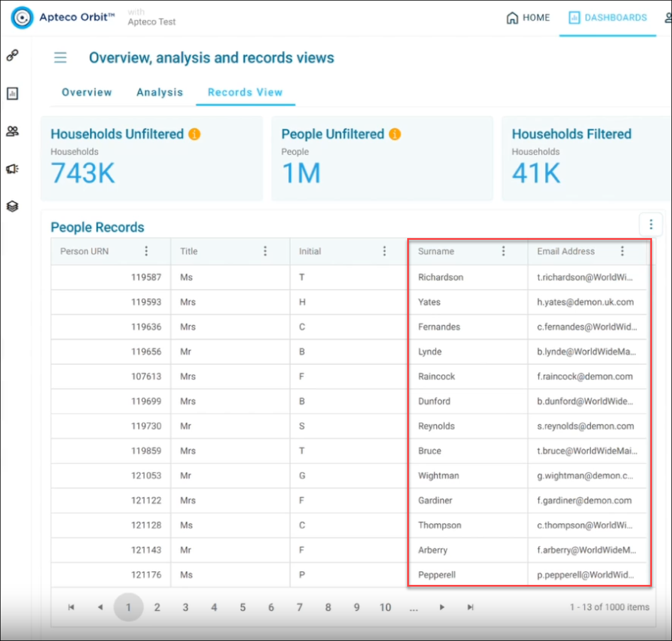Open the campaigns megaphone icon in sidebar

click(13, 169)
